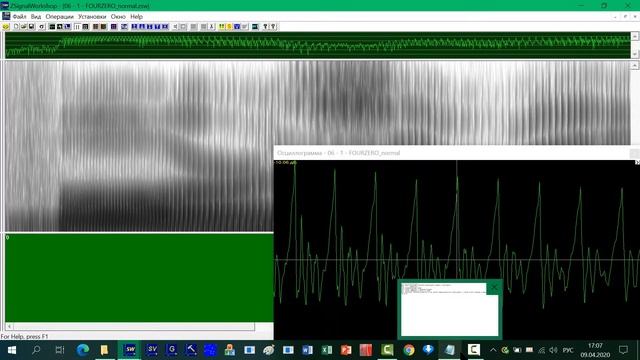Open Excel from the taskbar
This screenshot has width=640, height=360.
click(x=327, y=350)
